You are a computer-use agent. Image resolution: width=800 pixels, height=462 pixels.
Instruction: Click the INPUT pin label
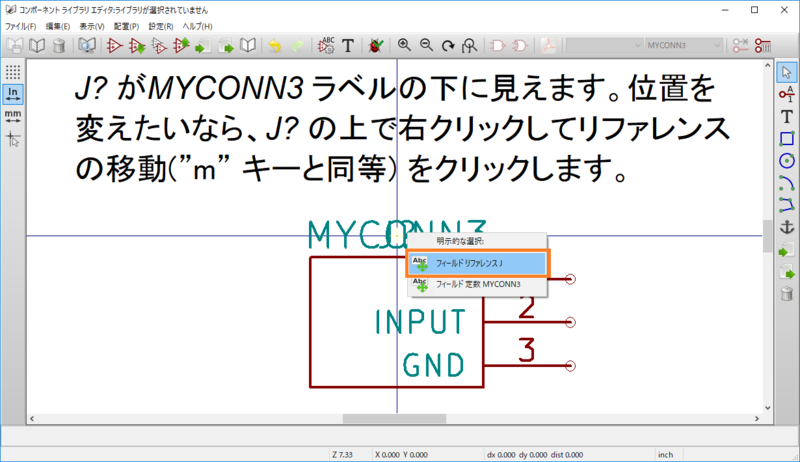click(420, 322)
